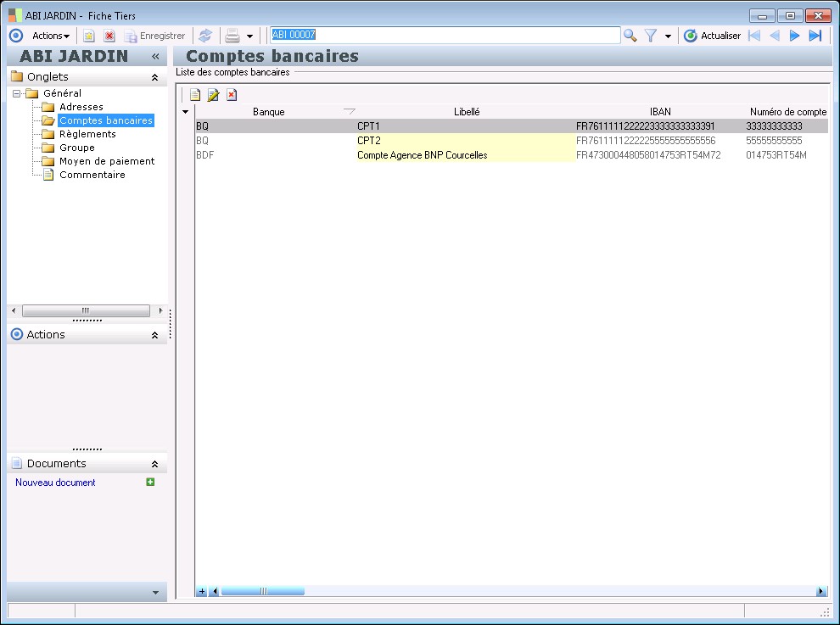The height and width of the screenshot is (625, 840).
Task: Click the grid scroll left arrow
Action: coord(215,591)
